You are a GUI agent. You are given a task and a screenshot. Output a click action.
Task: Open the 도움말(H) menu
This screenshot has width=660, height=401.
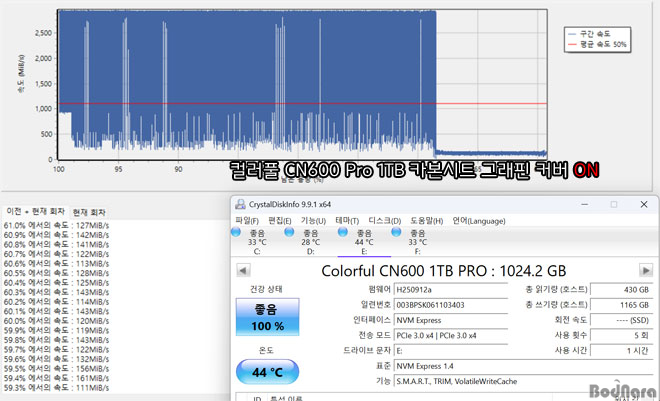tap(426, 221)
